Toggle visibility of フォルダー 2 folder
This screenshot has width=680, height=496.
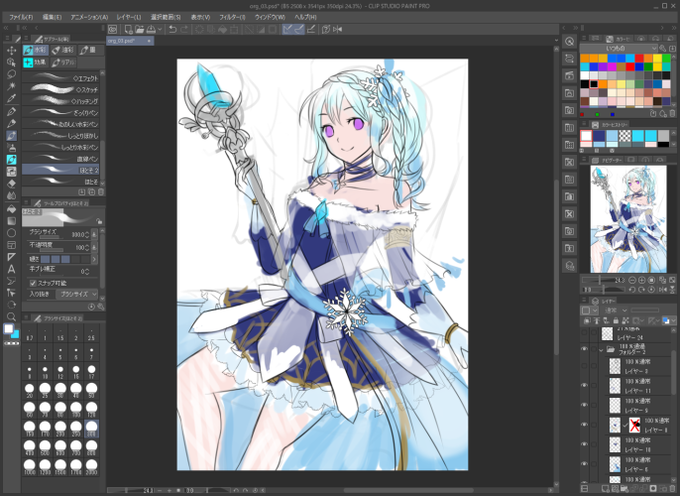584,349
